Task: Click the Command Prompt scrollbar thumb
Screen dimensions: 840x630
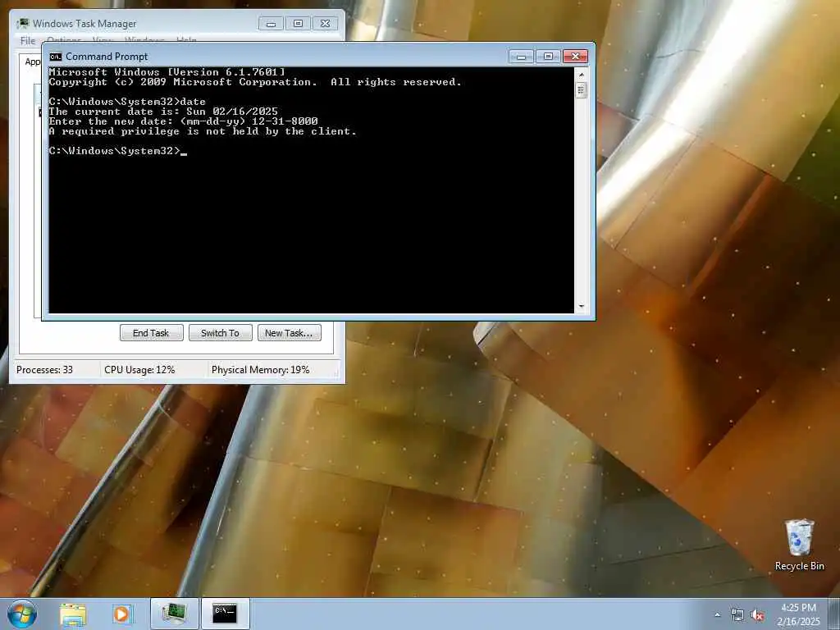Action: coord(582,90)
